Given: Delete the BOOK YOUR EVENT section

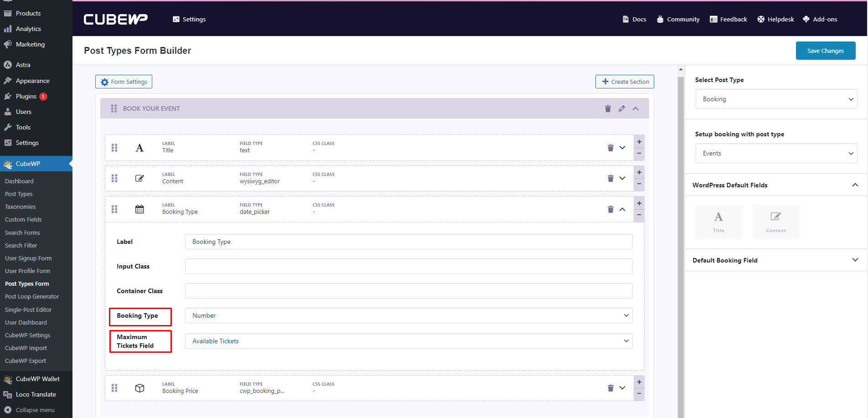Looking at the screenshot, I should (608, 108).
